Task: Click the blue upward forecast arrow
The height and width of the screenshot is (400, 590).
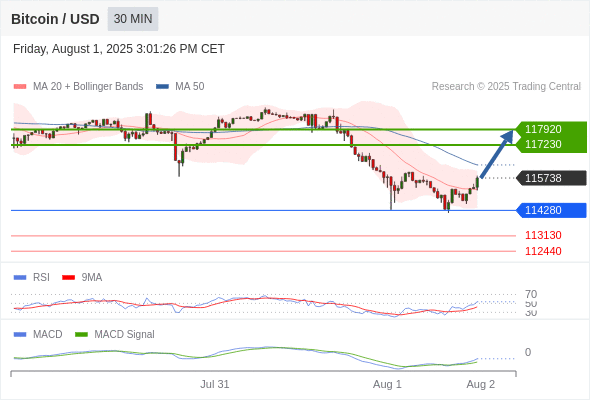Action: pyautogui.click(x=497, y=154)
